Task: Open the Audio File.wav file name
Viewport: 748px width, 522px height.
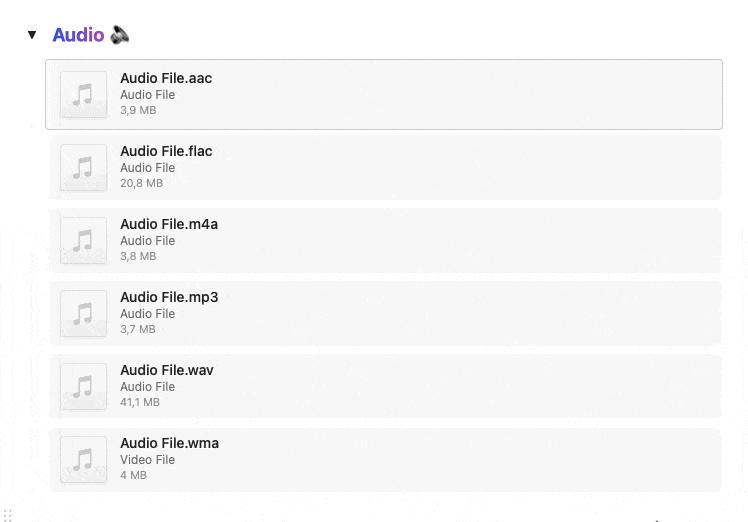Action: (x=166, y=370)
